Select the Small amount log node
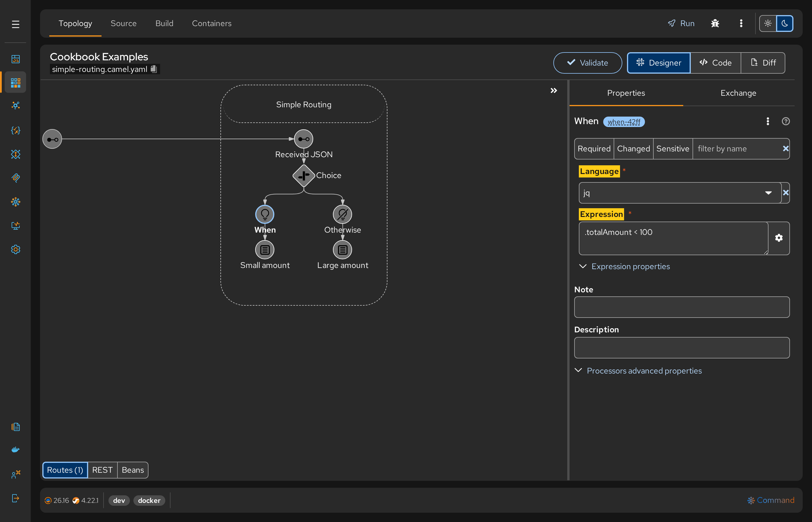Screen dimensions: 812x522 tap(265, 250)
